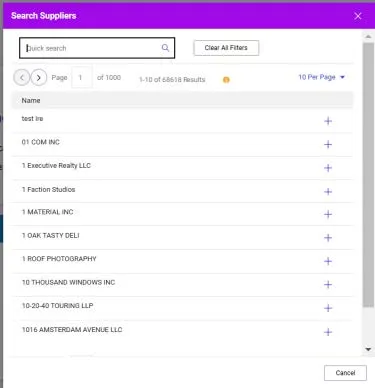This screenshot has height=388, width=375.
Task: Click the scrollbar up arrow
Action: tap(368, 36)
